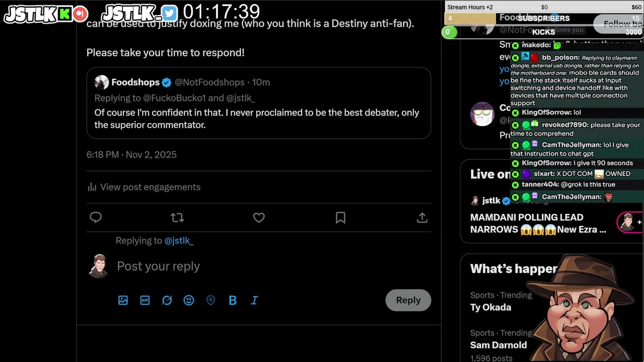Click Foodshops avatar in quoted post

[x=102, y=82]
